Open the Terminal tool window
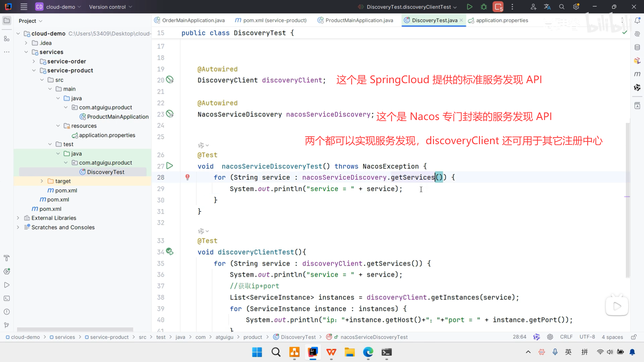This screenshot has height=362, width=644. [x=7, y=298]
